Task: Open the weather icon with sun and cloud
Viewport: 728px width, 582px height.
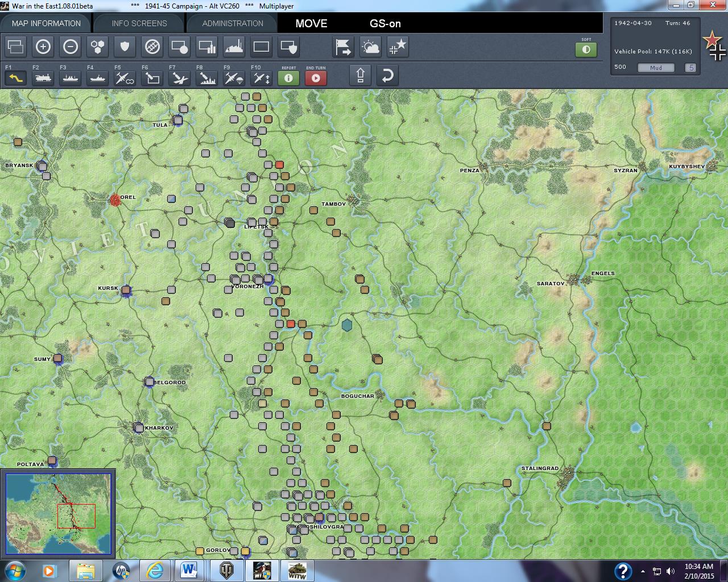Action: coord(371,47)
